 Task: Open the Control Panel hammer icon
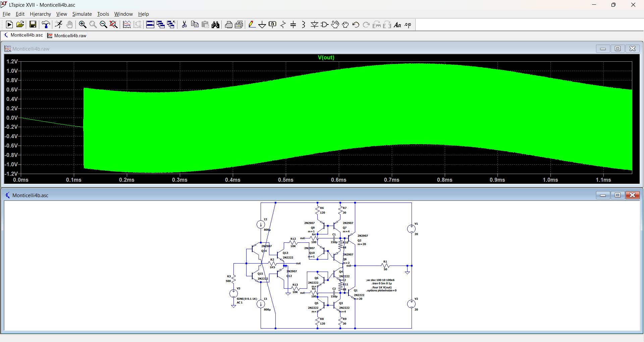point(46,24)
